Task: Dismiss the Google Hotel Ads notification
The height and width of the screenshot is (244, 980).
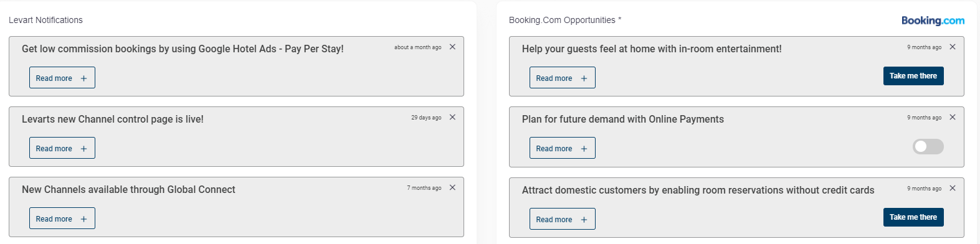Action: [x=452, y=47]
